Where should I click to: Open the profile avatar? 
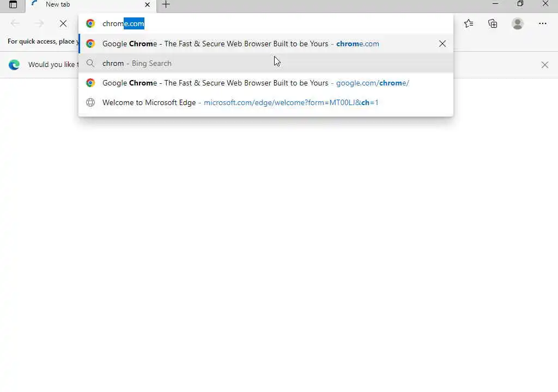tap(518, 23)
